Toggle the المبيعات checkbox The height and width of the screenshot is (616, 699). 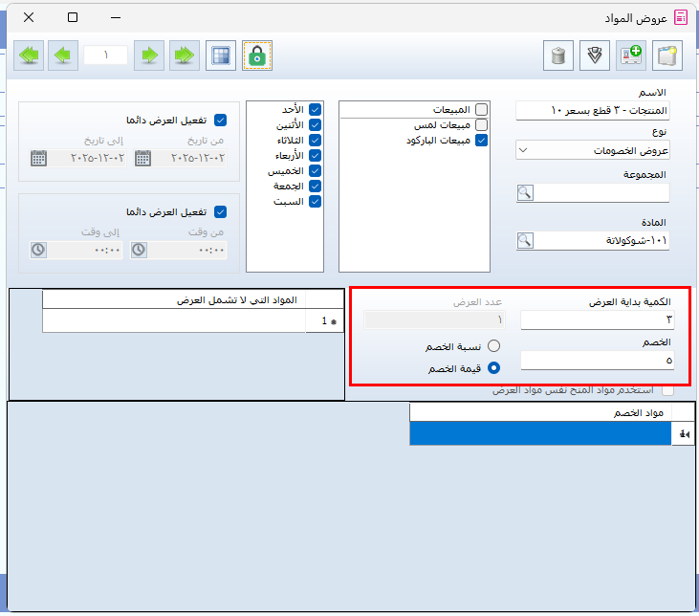(x=481, y=109)
